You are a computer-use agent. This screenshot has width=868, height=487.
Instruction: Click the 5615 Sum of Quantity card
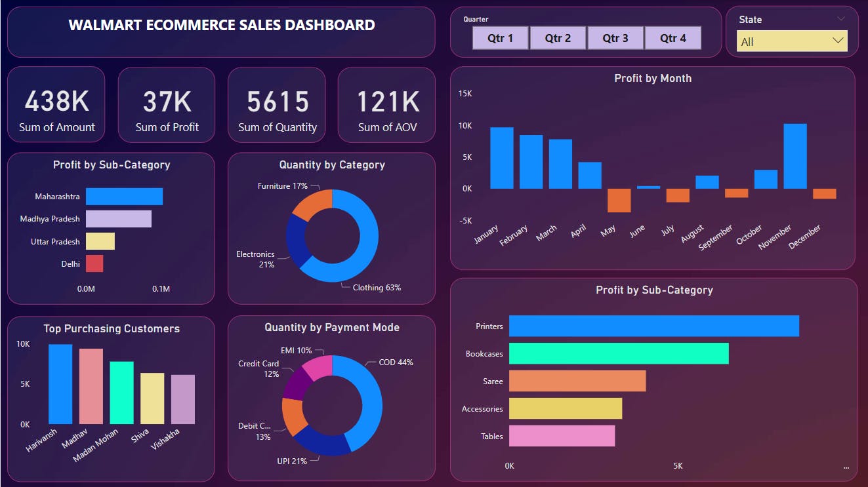277,105
